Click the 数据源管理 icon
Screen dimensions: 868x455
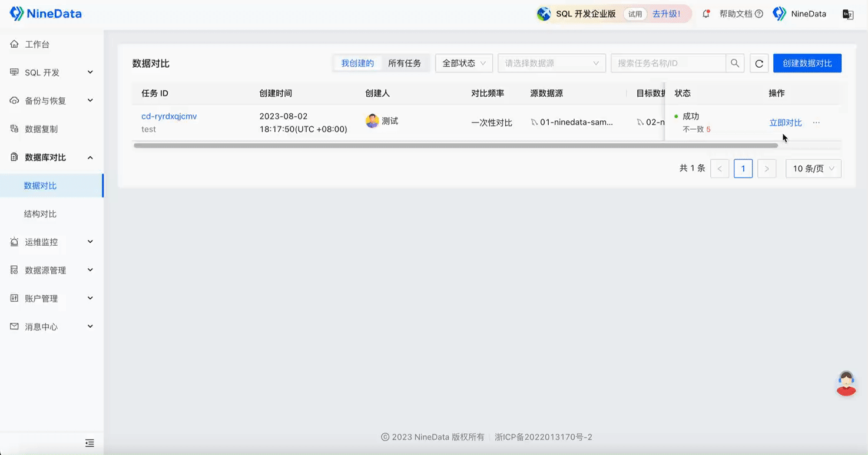coord(14,270)
